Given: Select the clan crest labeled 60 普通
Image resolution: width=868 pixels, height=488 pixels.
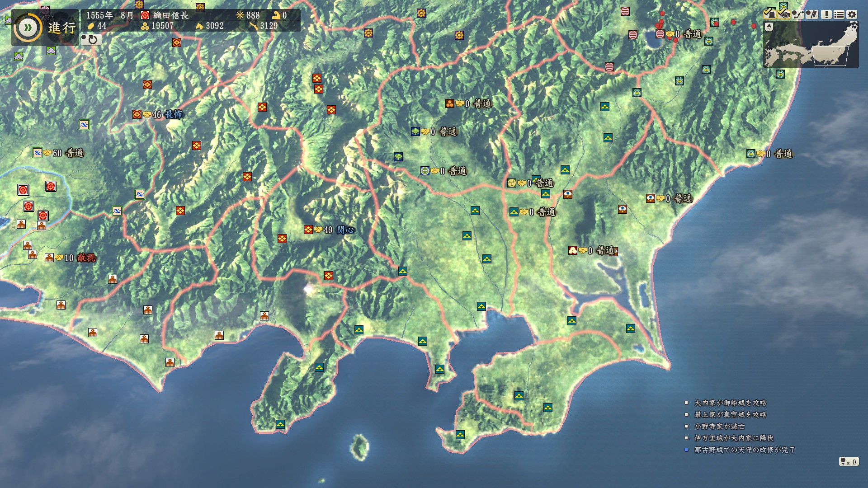Looking at the screenshot, I should coord(38,153).
